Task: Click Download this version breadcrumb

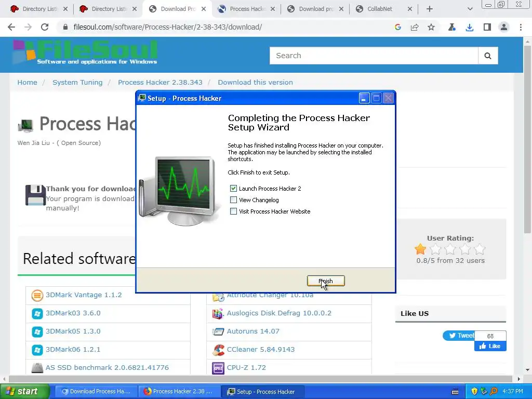Action: (x=255, y=82)
